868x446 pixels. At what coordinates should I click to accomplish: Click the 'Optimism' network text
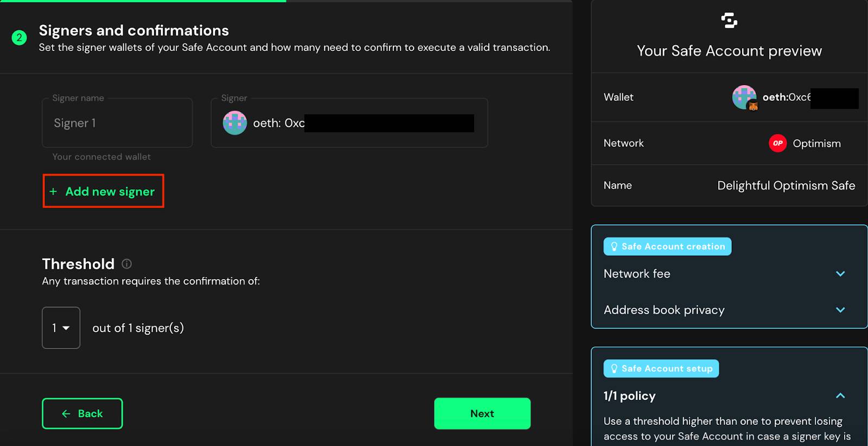[x=816, y=144]
